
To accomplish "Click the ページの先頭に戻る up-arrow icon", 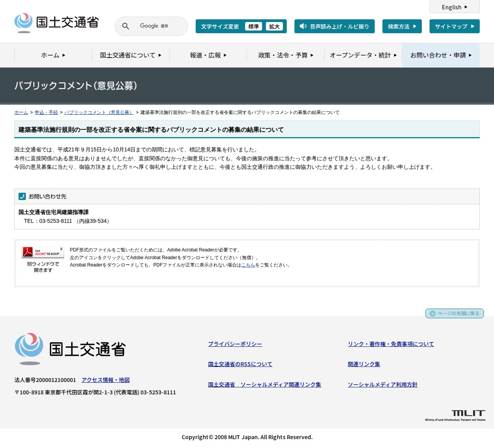I will [x=433, y=314].
